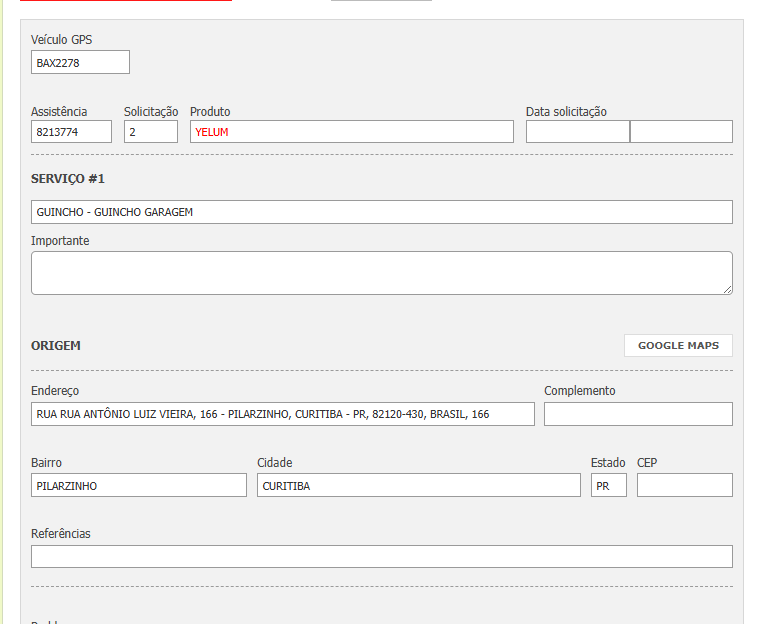762x624 pixels.
Task: Focus the Importante text area
Action: 381,273
